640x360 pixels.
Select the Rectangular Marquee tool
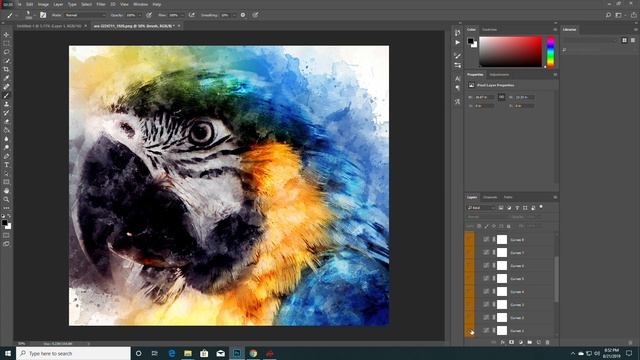click(x=6, y=43)
